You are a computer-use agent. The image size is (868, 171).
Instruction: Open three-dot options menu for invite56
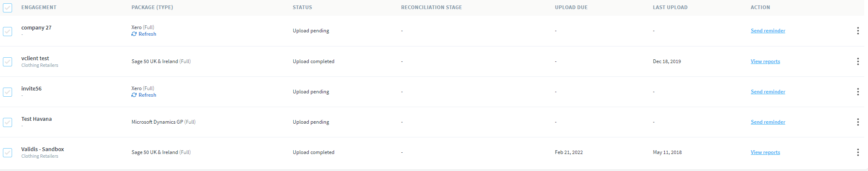858,92
